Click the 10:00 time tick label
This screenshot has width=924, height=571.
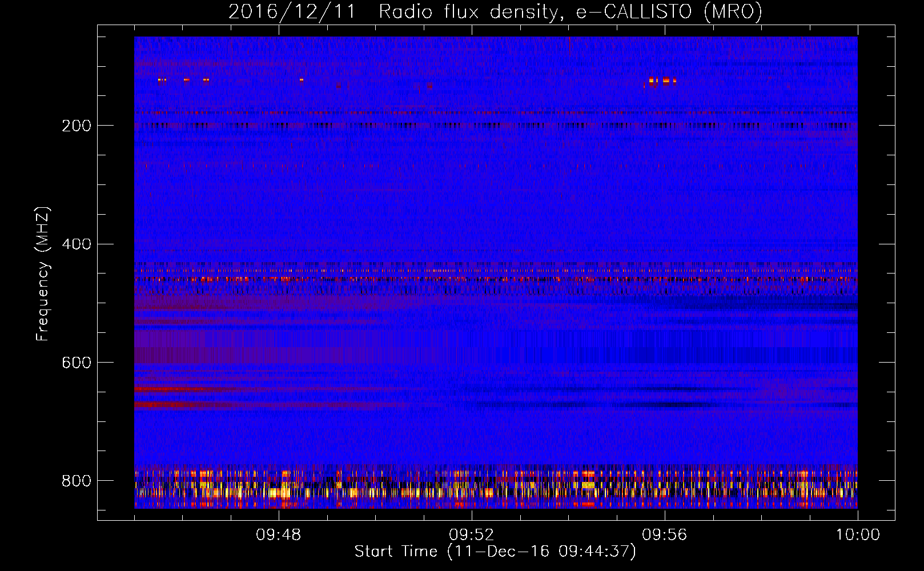point(858,535)
